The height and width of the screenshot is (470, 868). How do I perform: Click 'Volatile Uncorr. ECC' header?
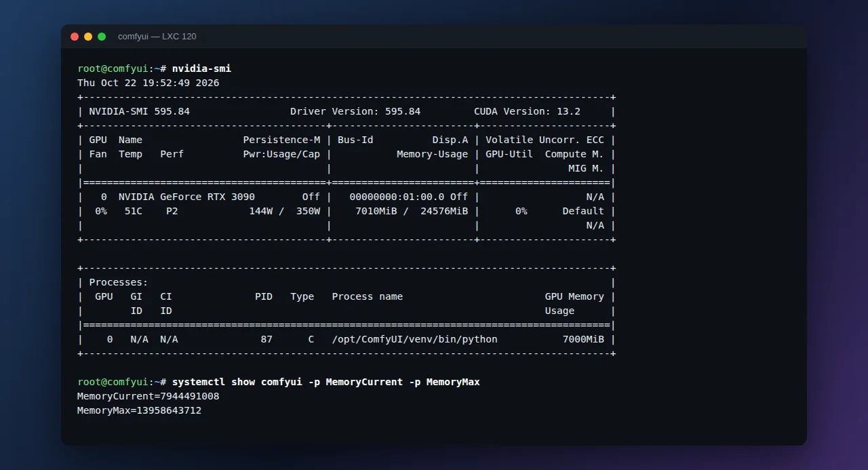(x=545, y=140)
